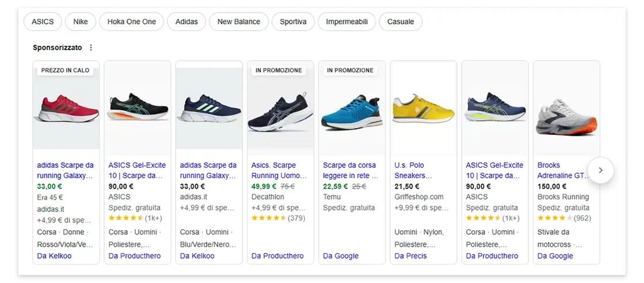Click the Stivale da motocross description

point(560,238)
